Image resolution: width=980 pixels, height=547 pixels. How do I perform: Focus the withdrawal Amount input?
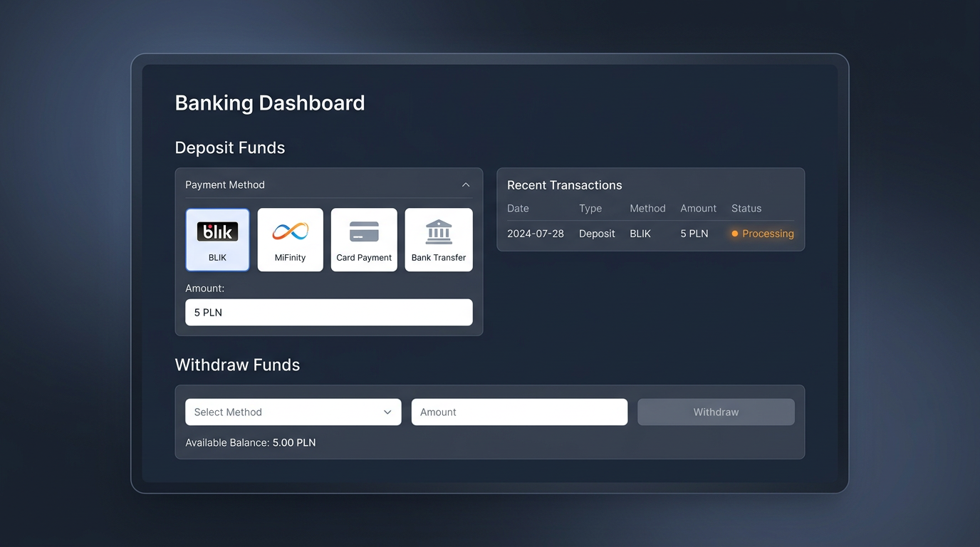tap(518, 412)
